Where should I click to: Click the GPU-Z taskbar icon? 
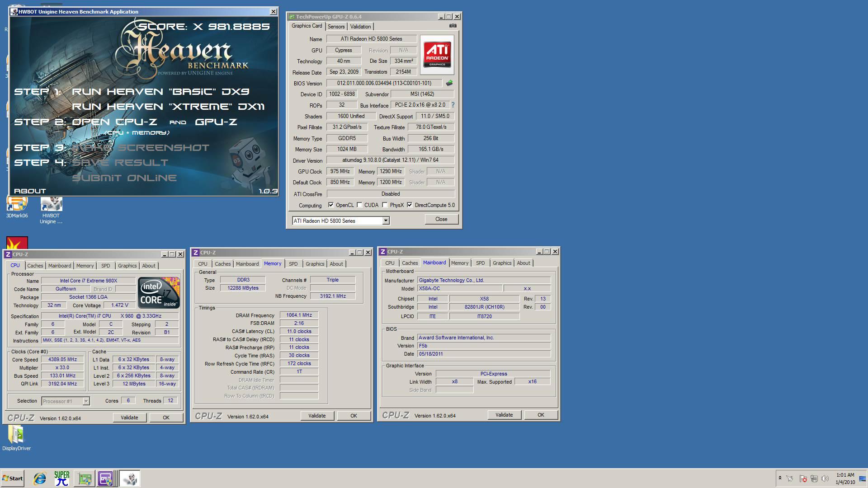click(84, 479)
